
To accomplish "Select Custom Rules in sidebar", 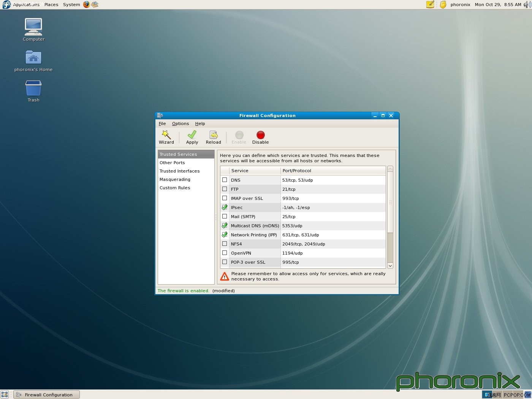I will (186, 188).
